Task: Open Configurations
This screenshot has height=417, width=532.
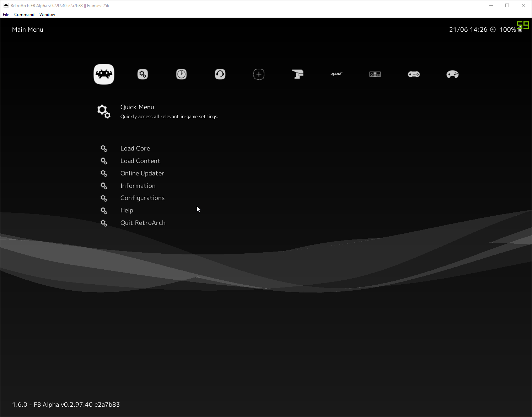Action: (x=142, y=198)
